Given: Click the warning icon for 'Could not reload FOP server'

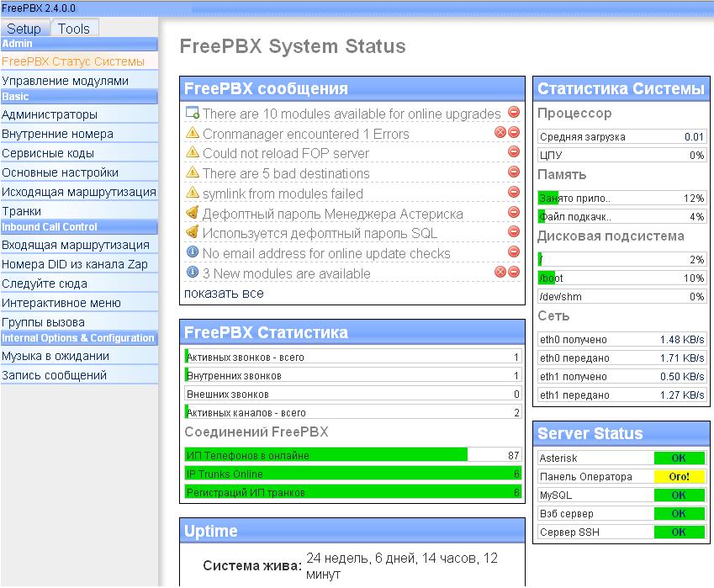Looking at the screenshot, I should pyautogui.click(x=193, y=152).
